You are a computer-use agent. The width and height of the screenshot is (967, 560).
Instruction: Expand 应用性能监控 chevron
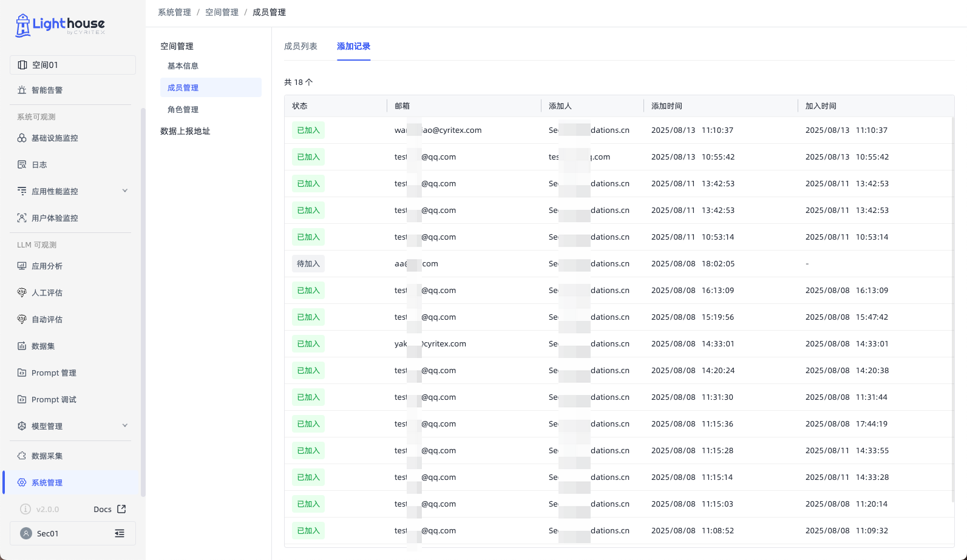coord(125,191)
